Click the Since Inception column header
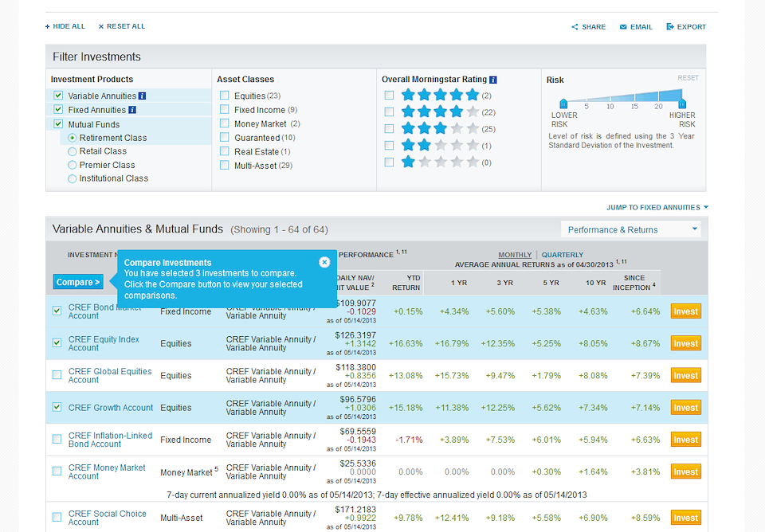This screenshot has height=532, width=765. tap(634, 283)
